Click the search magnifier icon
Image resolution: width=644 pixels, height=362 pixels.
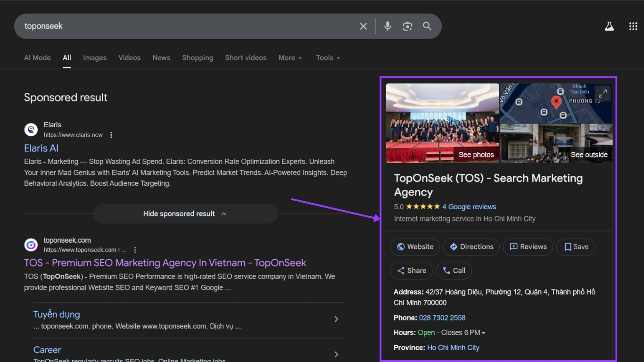point(427,26)
